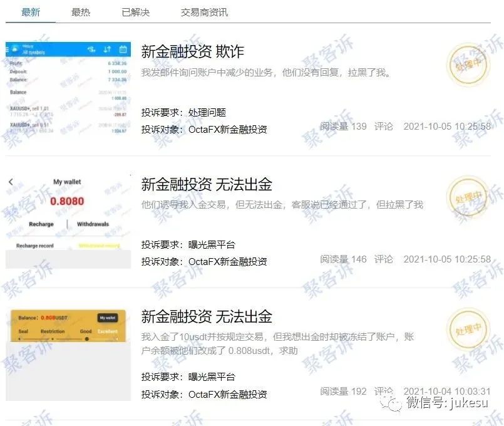The height and width of the screenshot is (426, 504).
Task: Click the back arrow in My wallet thumbnail
Action: point(11,182)
